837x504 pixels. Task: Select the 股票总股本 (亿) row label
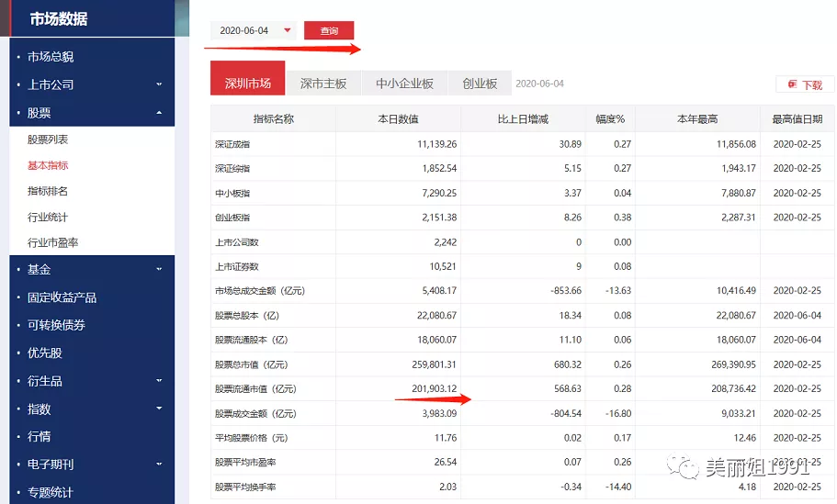pyautogui.click(x=247, y=315)
